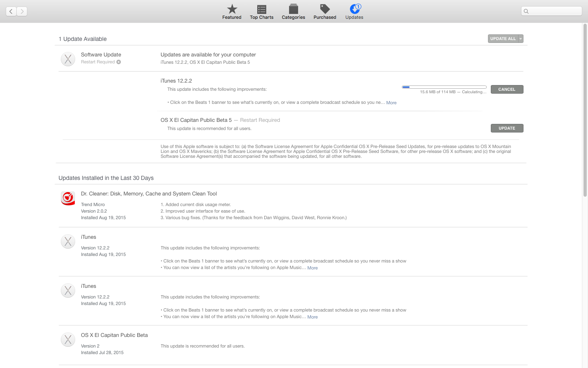Select the Updates tab
Screen dimensions: 588x368
point(354,11)
